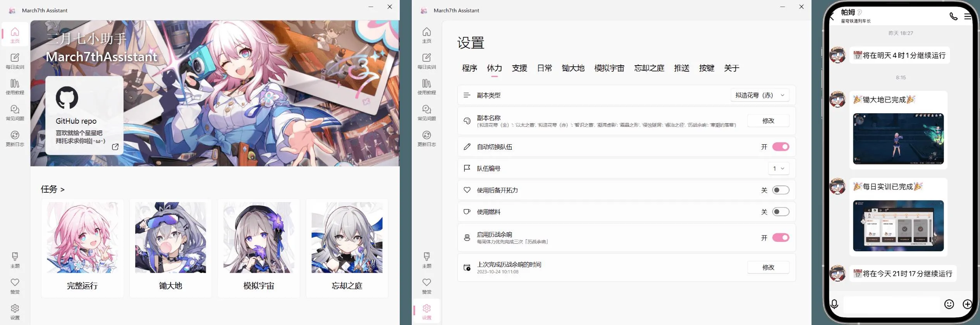Click 修改 button for 副本名称
The image size is (980, 325).
pos(768,121)
